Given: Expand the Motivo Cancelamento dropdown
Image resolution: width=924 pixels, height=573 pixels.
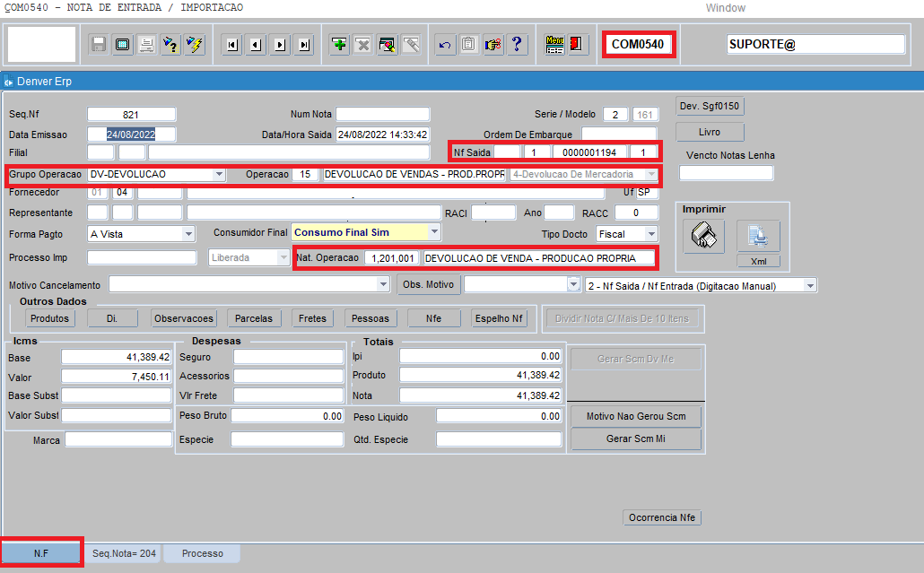Looking at the screenshot, I should pyautogui.click(x=384, y=285).
